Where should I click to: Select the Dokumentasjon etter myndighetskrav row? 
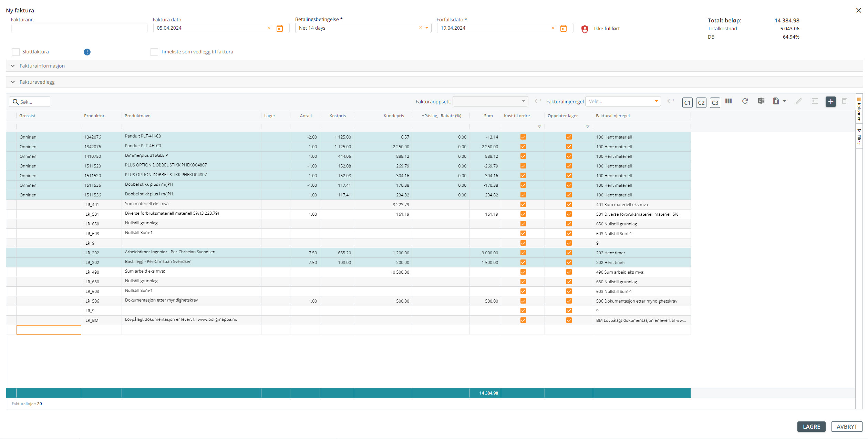click(x=348, y=301)
